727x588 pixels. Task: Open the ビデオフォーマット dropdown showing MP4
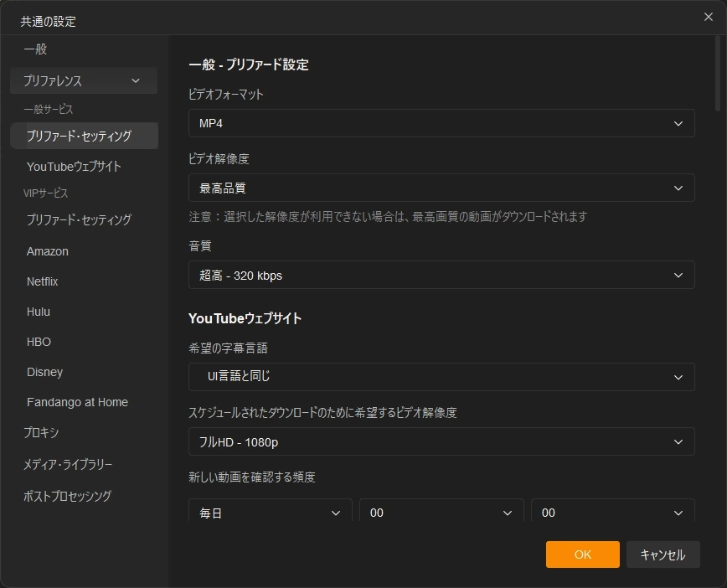coord(441,123)
